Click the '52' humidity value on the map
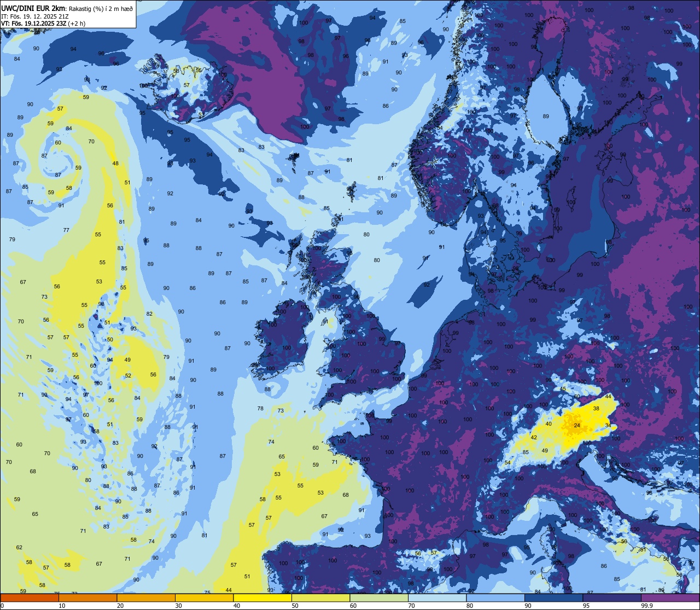The image size is (700, 610). pyautogui.click(x=128, y=375)
